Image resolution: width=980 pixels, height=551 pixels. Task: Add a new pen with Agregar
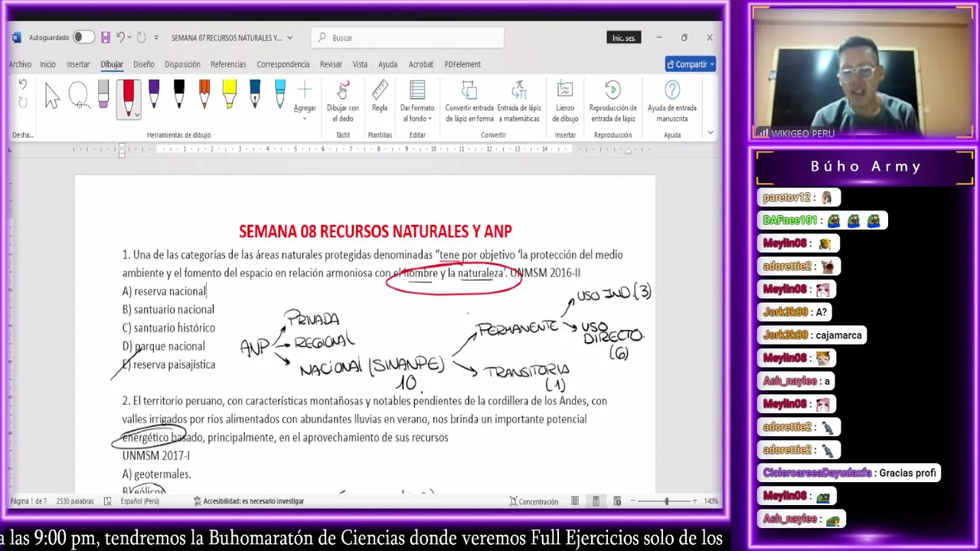pos(305,99)
